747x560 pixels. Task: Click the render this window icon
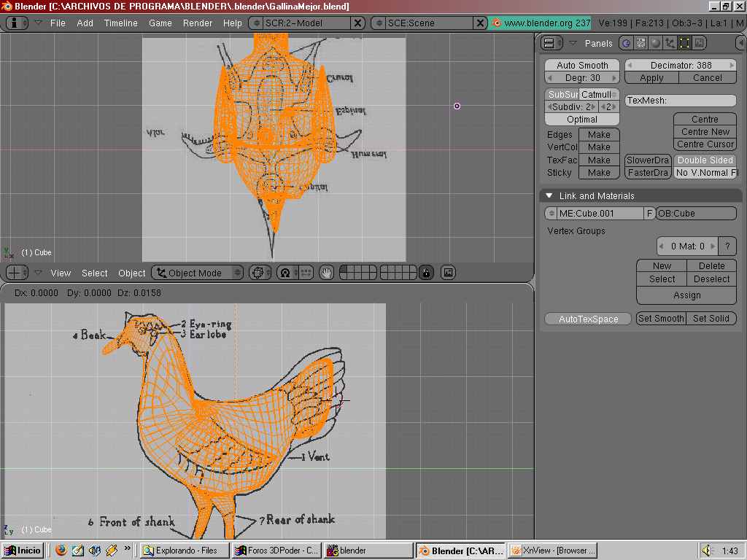point(448,273)
